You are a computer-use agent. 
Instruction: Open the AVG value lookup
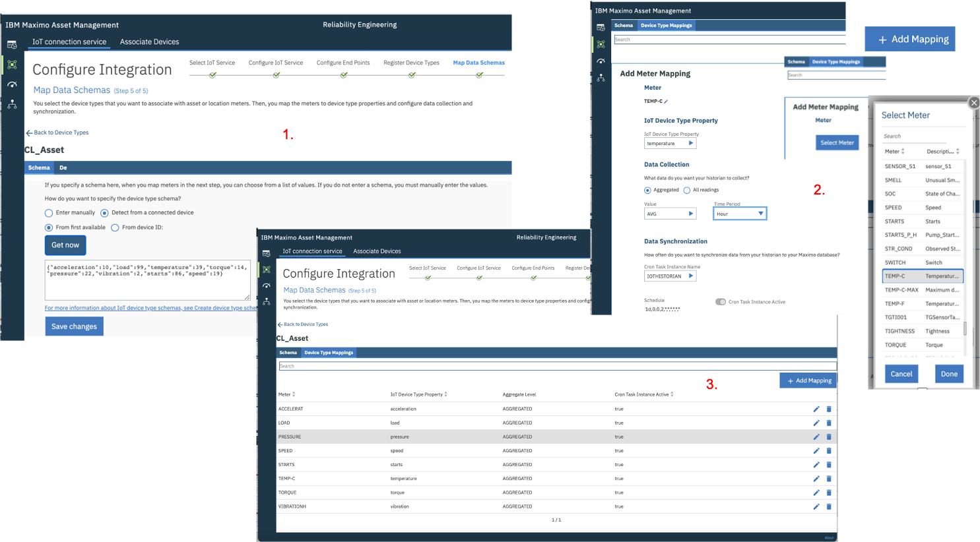[x=691, y=214]
